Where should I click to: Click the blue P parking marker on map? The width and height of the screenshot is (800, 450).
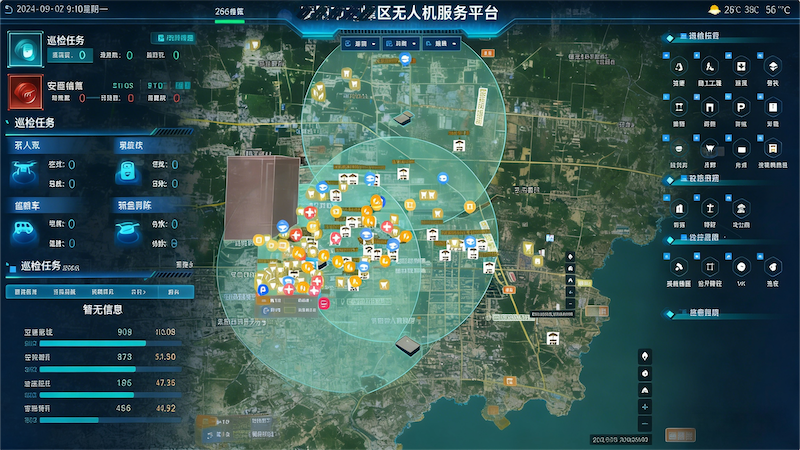click(263, 290)
